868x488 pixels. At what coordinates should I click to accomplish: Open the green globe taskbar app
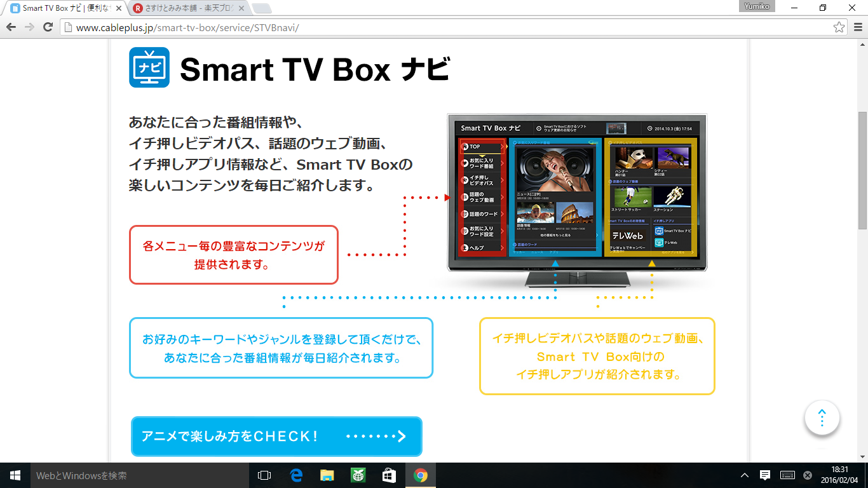[x=358, y=475]
